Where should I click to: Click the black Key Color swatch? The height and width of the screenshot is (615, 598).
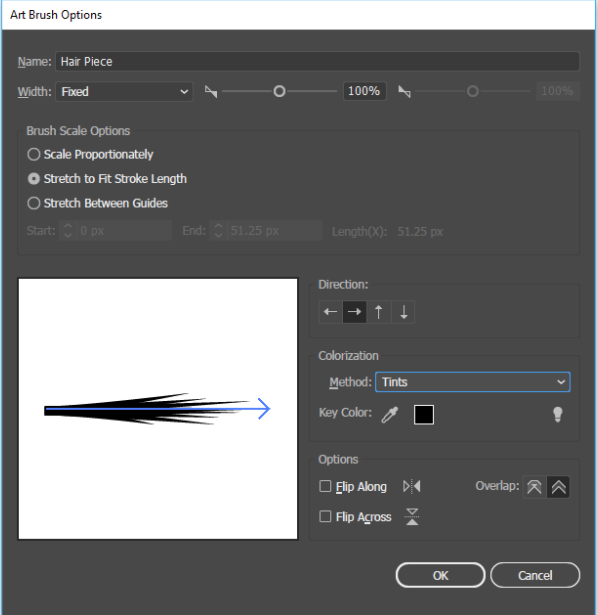(x=424, y=415)
